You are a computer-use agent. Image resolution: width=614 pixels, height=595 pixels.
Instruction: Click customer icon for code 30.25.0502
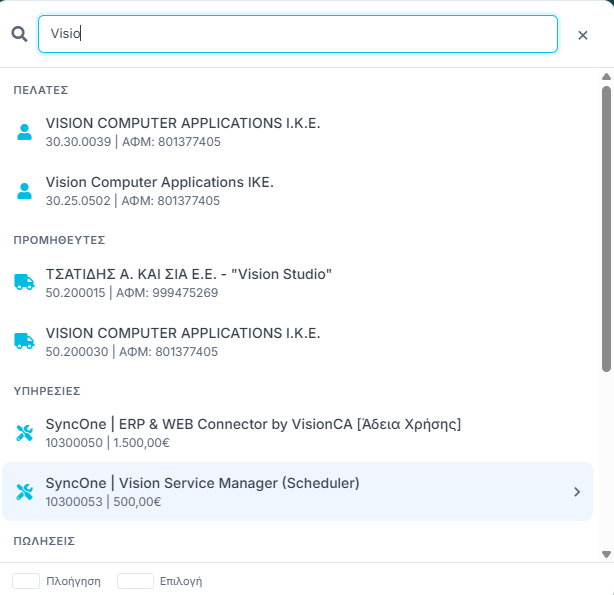click(x=24, y=191)
